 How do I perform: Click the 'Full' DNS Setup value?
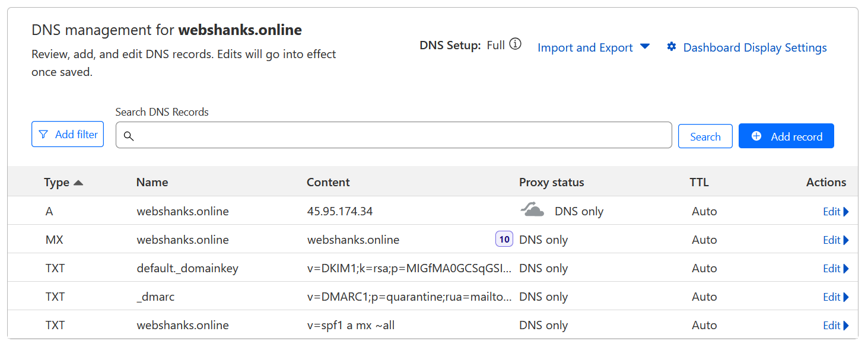point(496,45)
